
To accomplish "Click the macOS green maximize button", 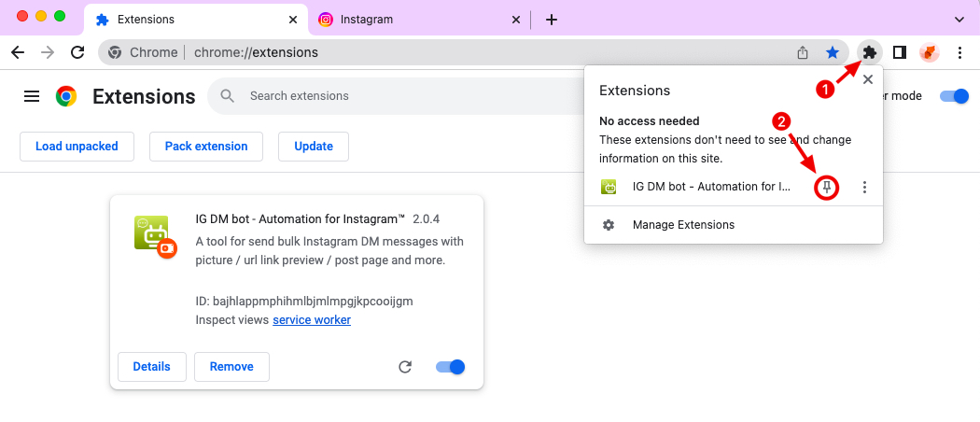I will coord(60,16).
